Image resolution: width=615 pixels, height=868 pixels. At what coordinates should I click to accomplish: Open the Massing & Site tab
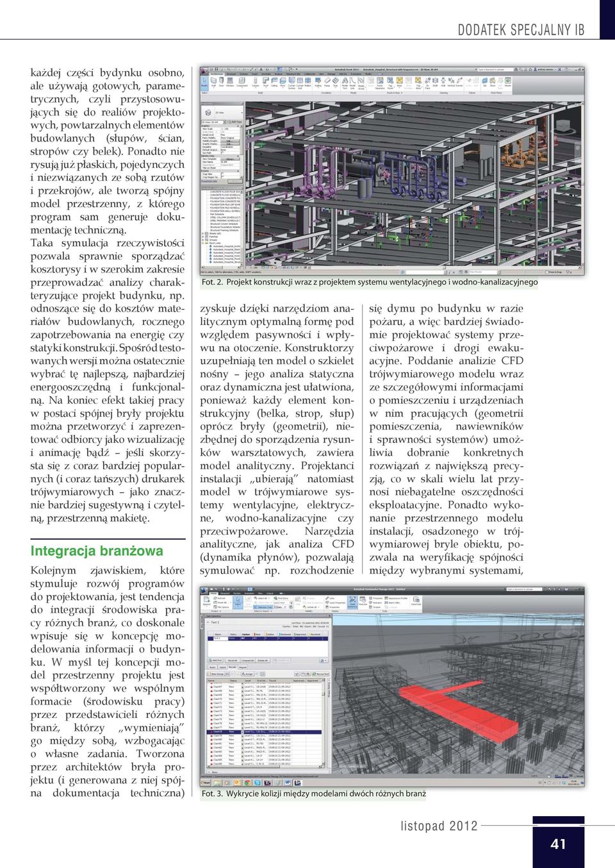pyautogui.click(x=293, y=74)
